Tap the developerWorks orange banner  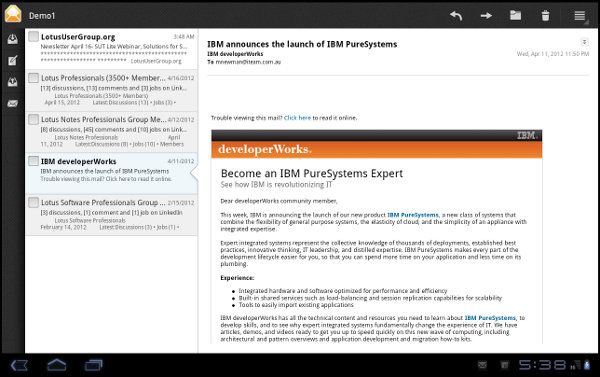point(377,149)
